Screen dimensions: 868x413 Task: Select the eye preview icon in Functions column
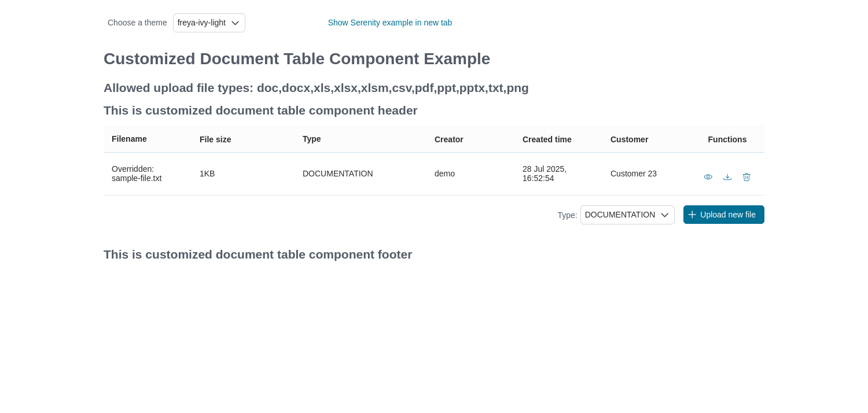[x=708, y=176]
